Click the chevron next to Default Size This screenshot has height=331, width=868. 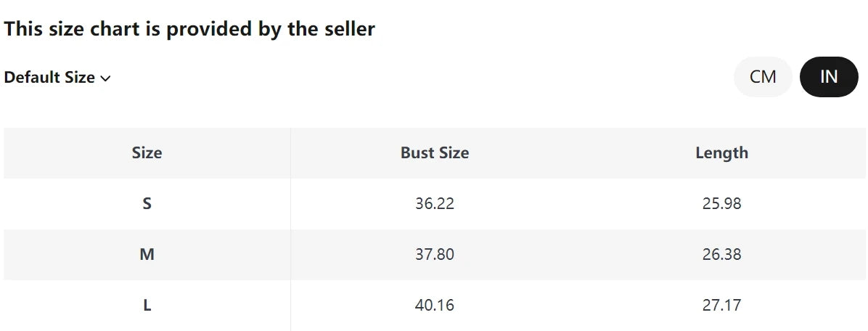click(105, 78)
